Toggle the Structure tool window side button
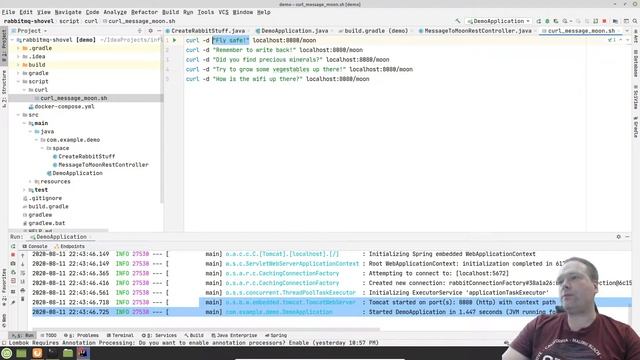 [x=4, y=89]
